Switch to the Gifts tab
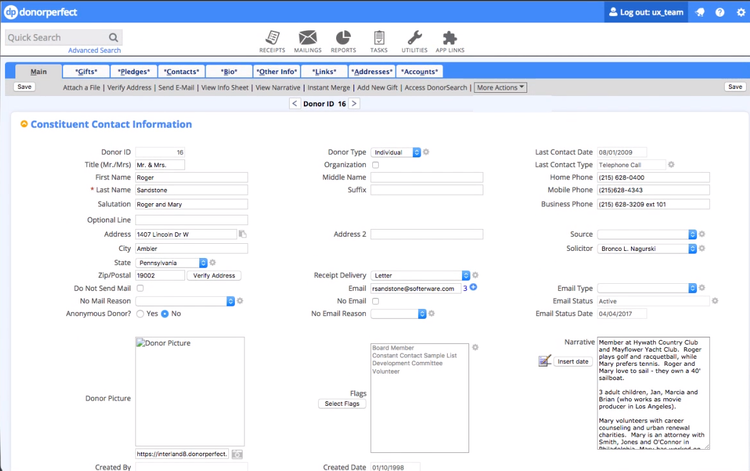 86,71
